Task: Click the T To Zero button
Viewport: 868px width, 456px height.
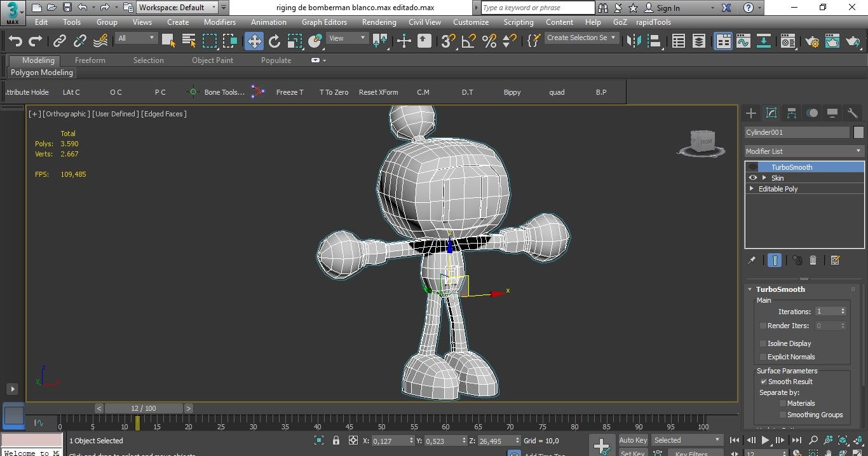Action: coord(334,92)
